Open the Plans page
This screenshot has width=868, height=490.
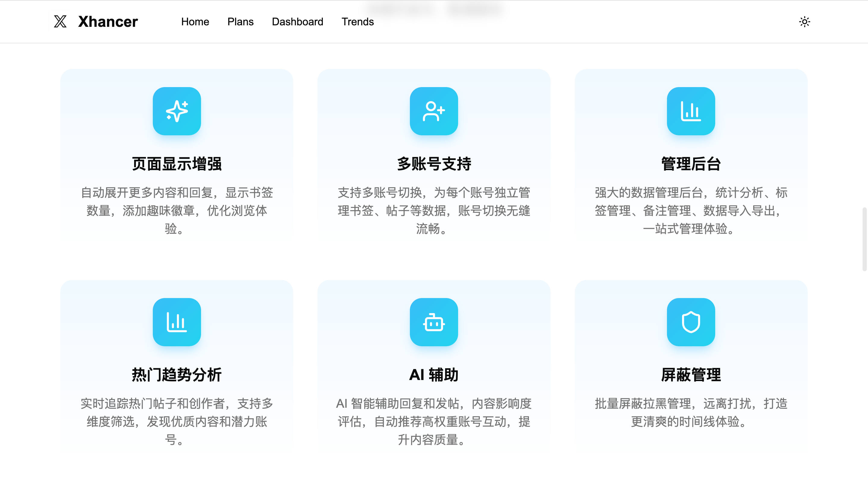click(x=240, y=22)
